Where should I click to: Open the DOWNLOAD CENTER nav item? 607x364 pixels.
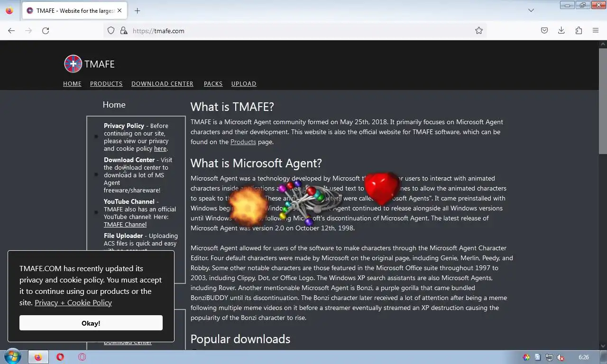[162, 84]
